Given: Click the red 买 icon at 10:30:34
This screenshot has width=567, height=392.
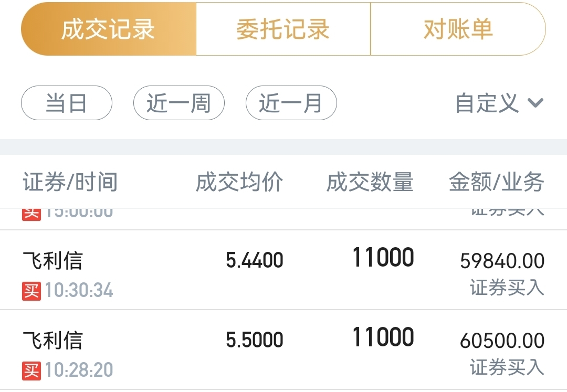Looking at the screenshot, I should click(31, 291).
